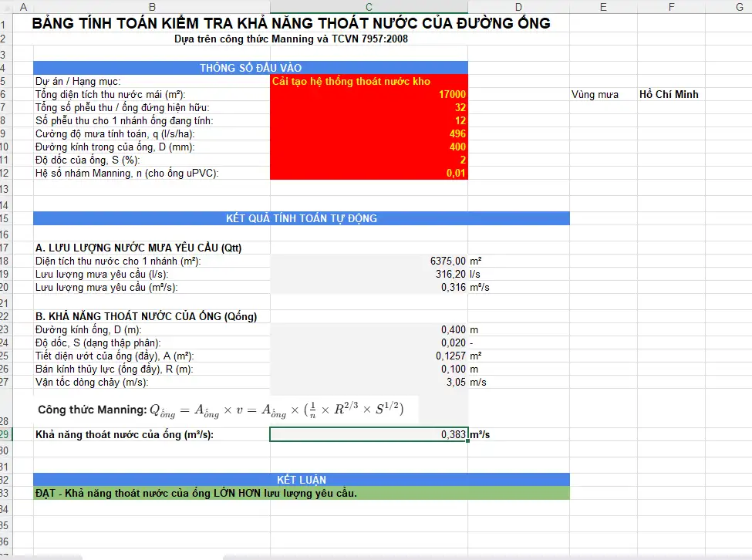Image resolution: width=752 pixels, height=560 pixels.
Task: Select the 'Hồ Chí Minh' rain region cell
Action: [669, 94]
